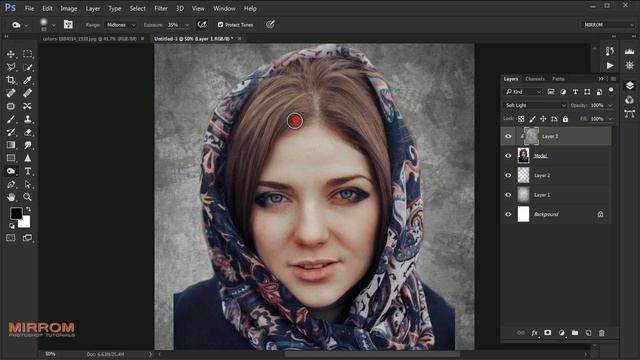Delete layer using trash icon

pyautogui.click(x=602, y=333)
